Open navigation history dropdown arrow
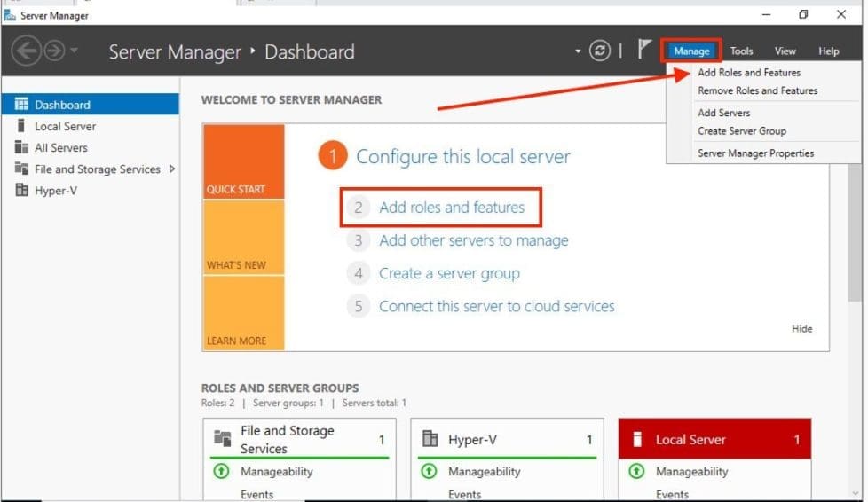The image size is (868, 502). tap(75, 51)
